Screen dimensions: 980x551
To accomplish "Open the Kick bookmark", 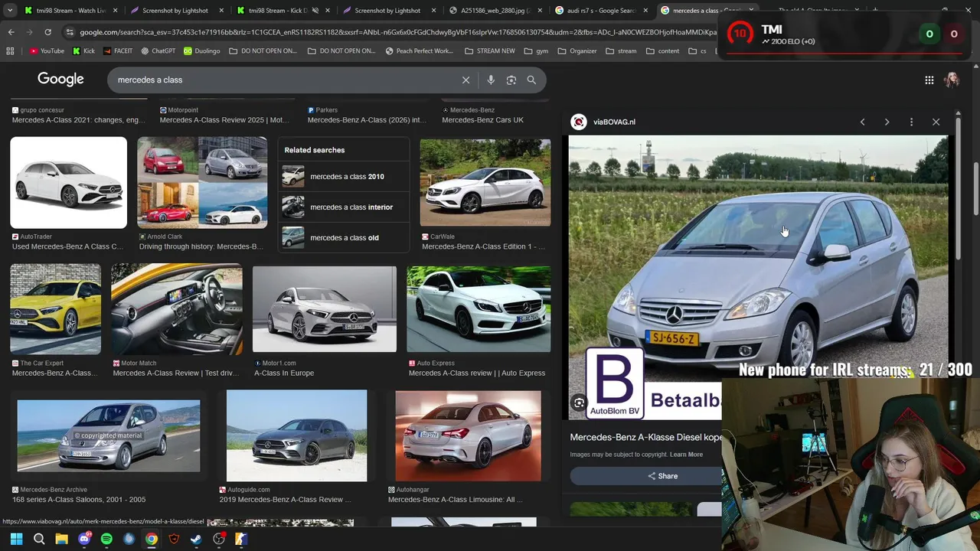I will pos(83,51).
